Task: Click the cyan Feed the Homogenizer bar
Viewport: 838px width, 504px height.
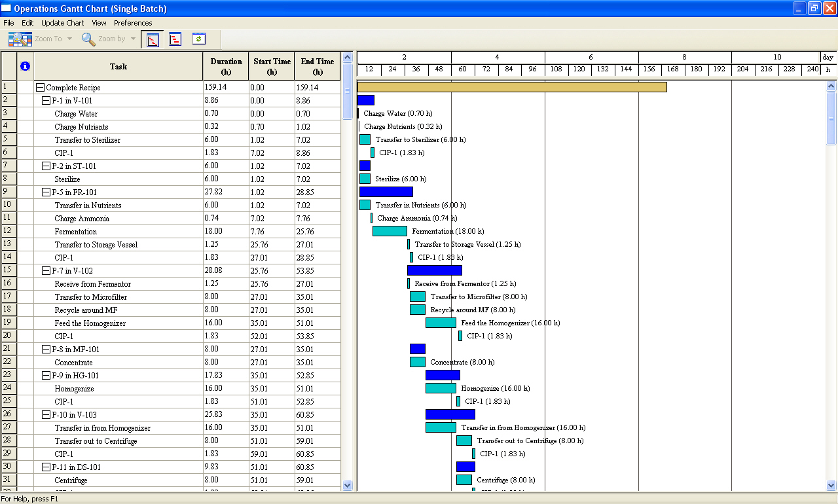Action: click(441, 323)
